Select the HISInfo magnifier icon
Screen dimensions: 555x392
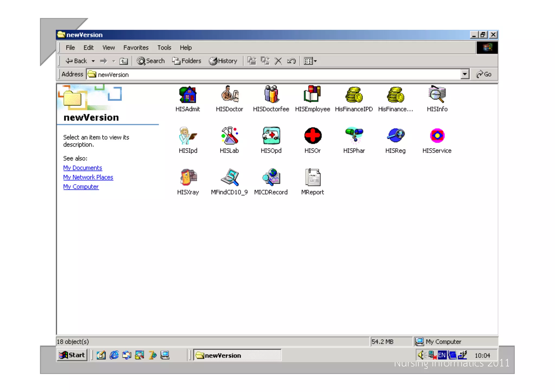[437, 95]
